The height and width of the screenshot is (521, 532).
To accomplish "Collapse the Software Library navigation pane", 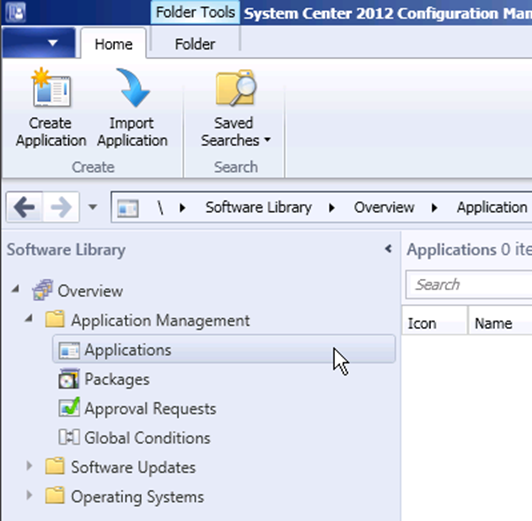I will (x=389, y=249).
